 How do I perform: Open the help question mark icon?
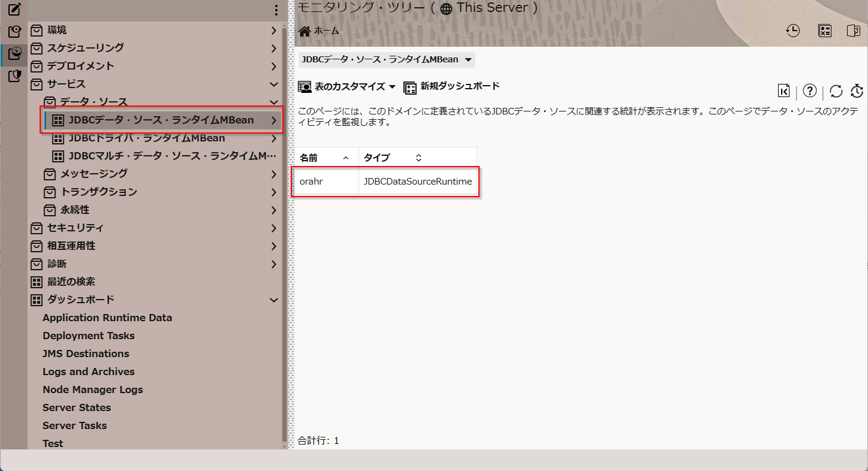point(810,90)
